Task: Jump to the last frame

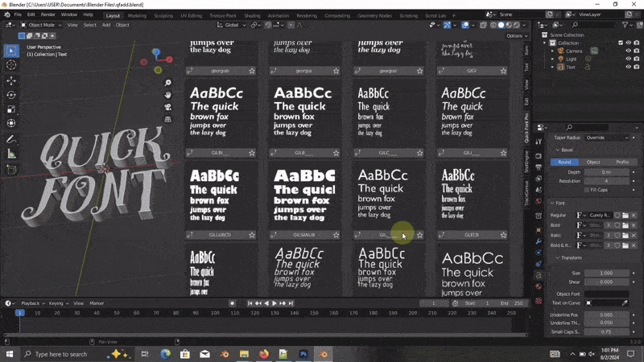Action: click(x=291, y=303)
